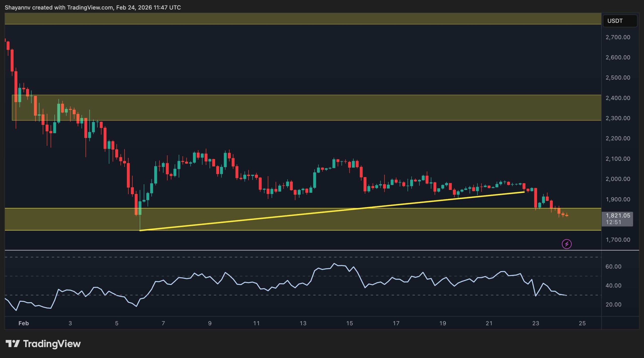Click the purple lightning bolt icon
The width and height of the screenshot is (644, 358).
tap(567, 244)
